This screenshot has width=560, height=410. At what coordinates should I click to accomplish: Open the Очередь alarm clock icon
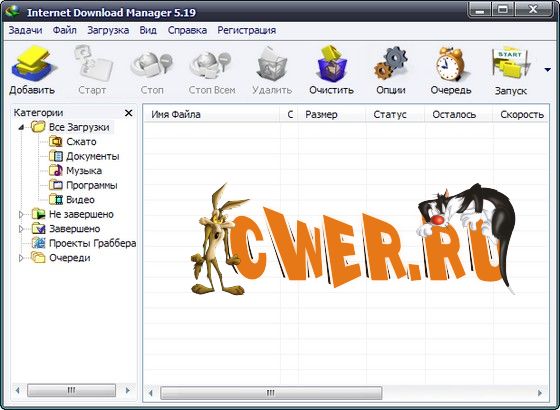451,64
